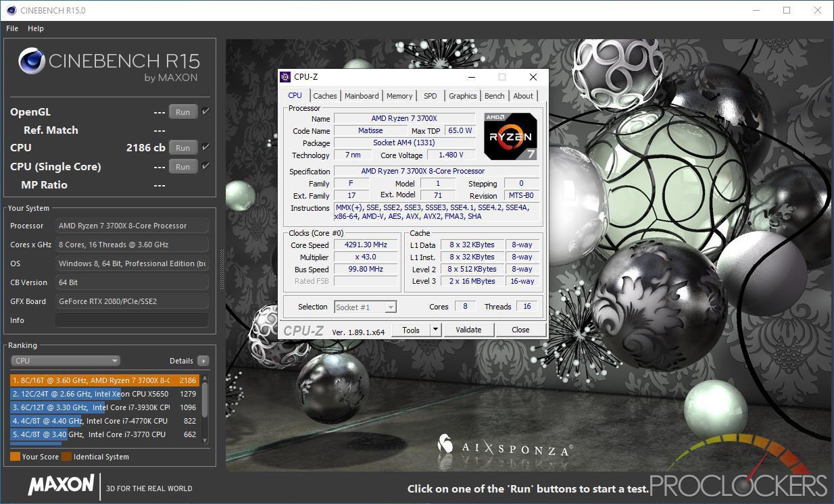The height and width of the screenshot is (504, 834).
Task: Open the File menu in Cinebench
Action: (x=11, y=28)
